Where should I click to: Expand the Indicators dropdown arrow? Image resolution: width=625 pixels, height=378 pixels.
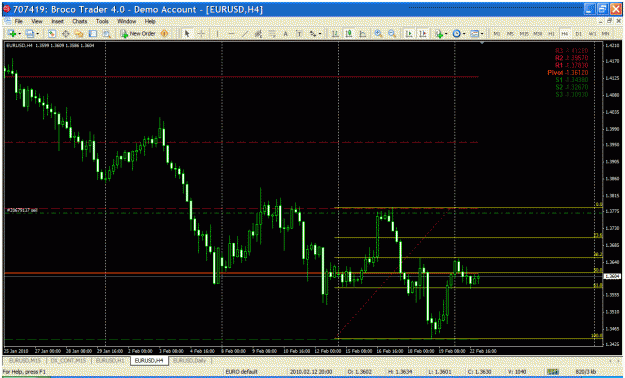(446, 34)
